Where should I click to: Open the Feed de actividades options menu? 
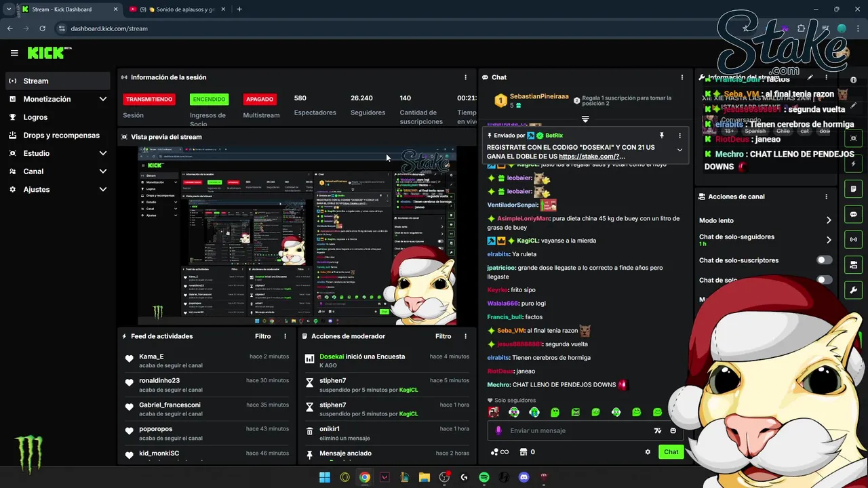(285, 336)
